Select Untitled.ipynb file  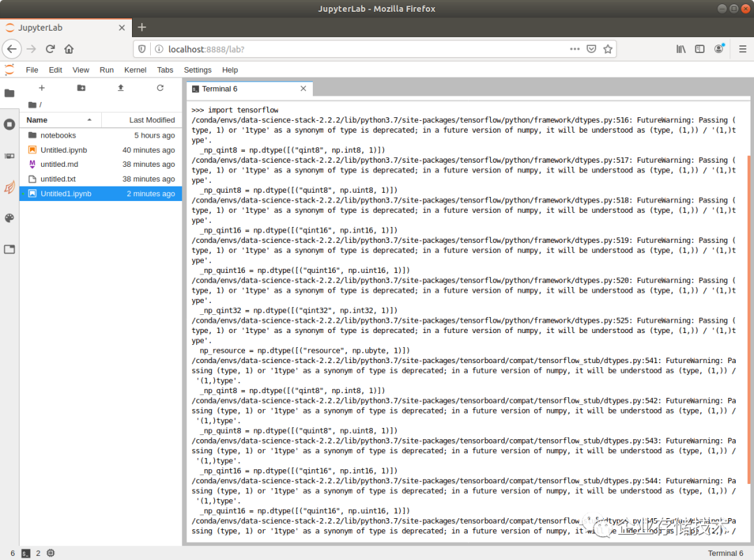pyautogui.click(x=101, y=150)
